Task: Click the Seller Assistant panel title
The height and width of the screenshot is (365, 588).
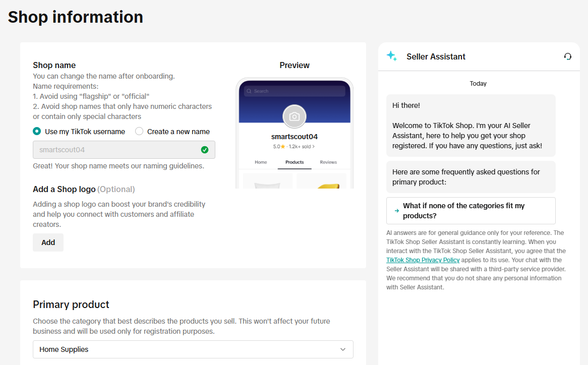Action: coord(436,56)
